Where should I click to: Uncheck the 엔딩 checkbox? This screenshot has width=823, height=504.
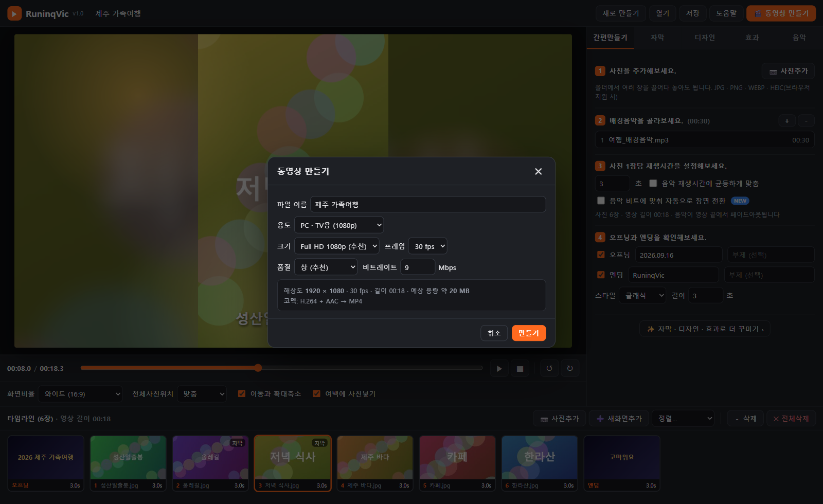pos(601,275)
